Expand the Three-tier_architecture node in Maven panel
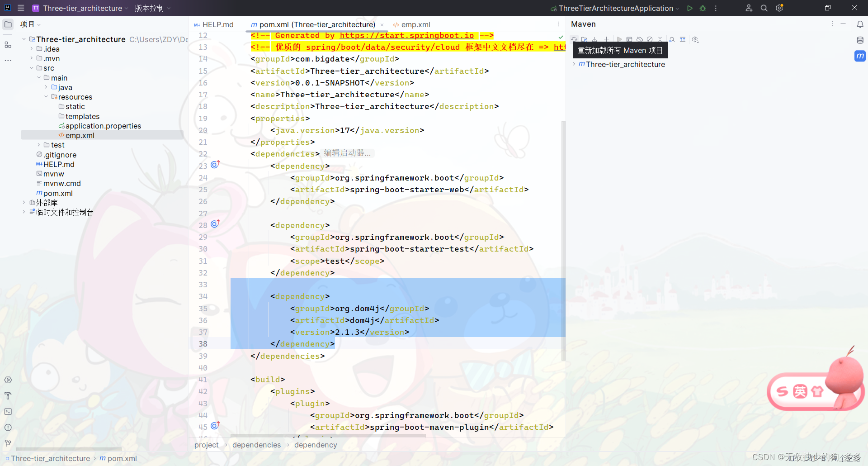The width and height of the screenshot is (868, 466). tap(575, 64)
